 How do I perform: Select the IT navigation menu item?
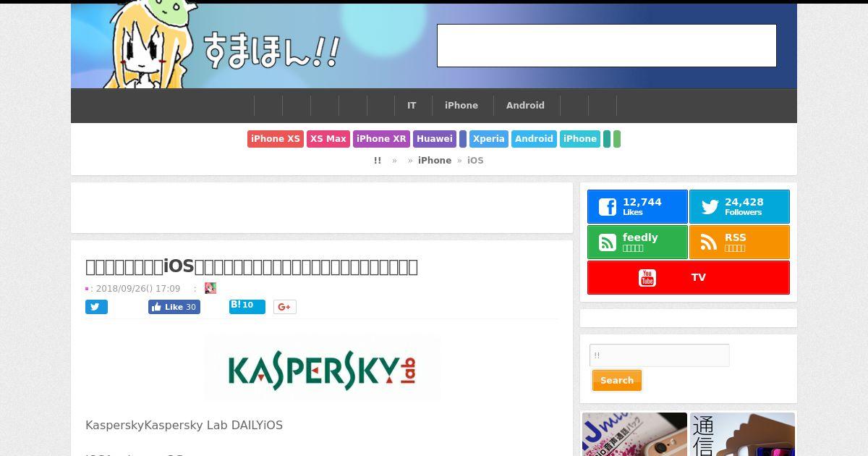tap(412, 106)
